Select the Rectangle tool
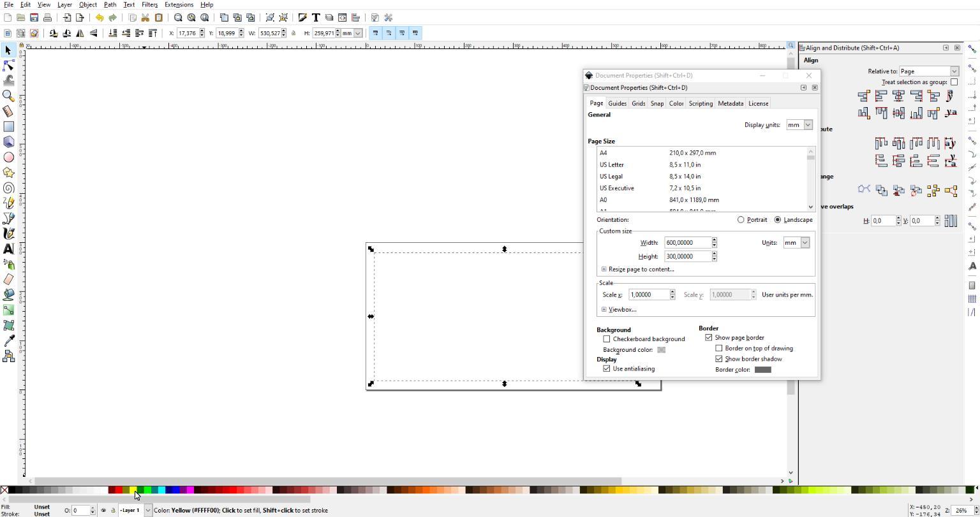980x517 pixels. [8, 126]
